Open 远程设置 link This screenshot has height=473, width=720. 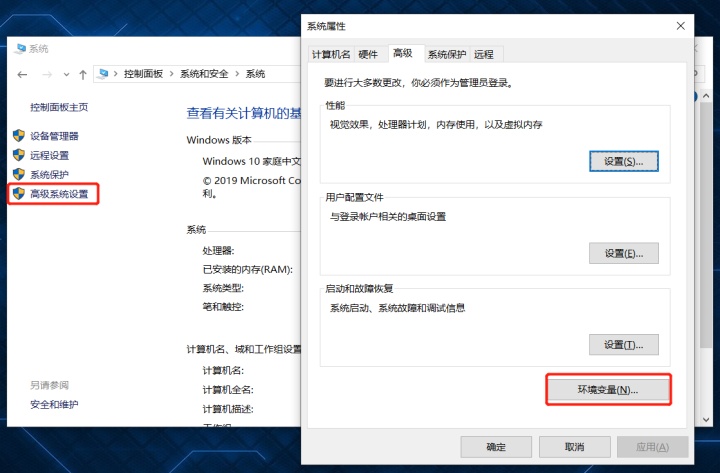(x=50, y=155)
